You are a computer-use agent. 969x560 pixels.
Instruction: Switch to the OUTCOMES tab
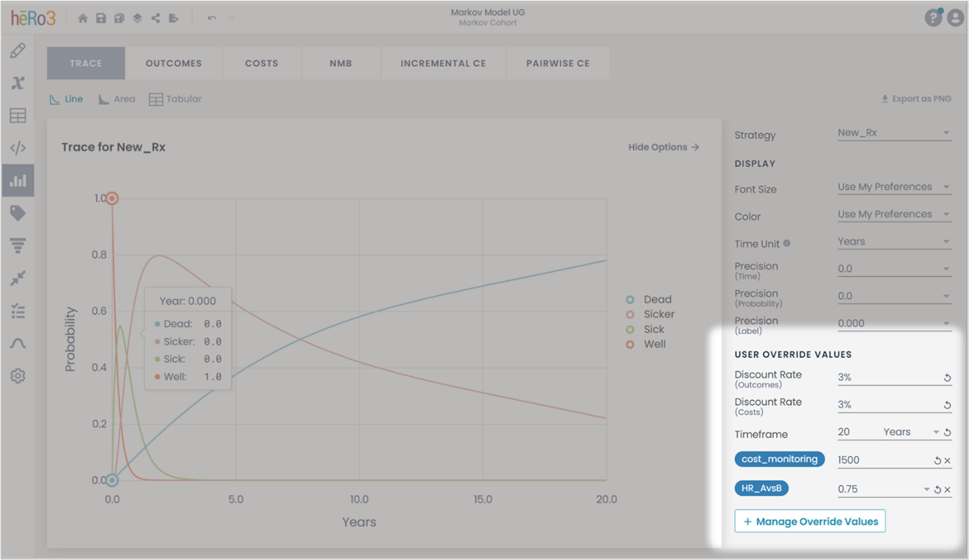pyautogui.click(x=174, y=63)
